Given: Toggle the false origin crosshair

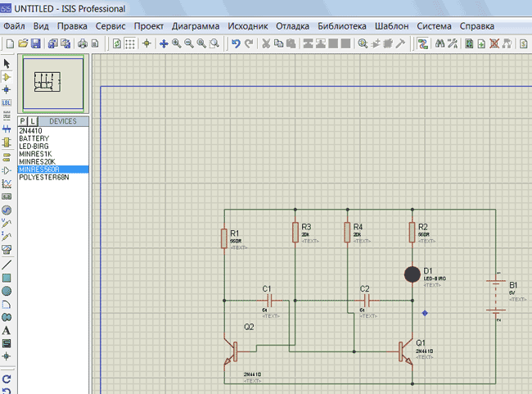Looking at the screenshot, I should [147, 43].
